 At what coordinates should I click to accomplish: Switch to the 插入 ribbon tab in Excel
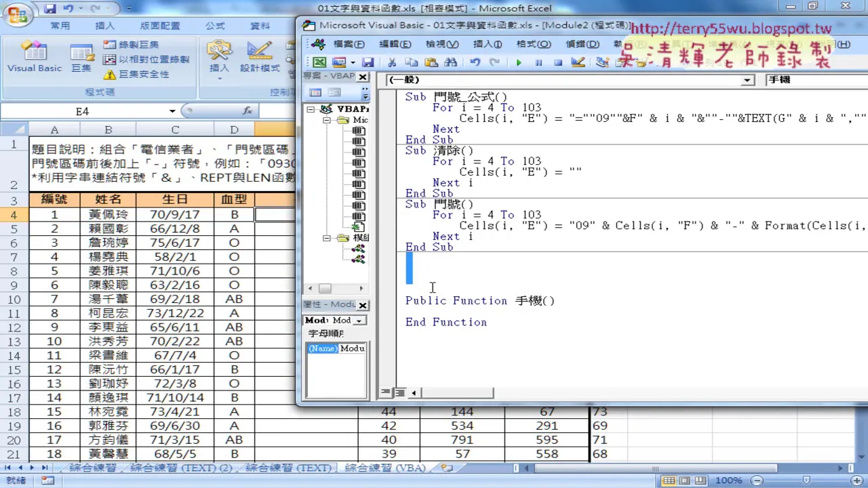coord(104,26)
